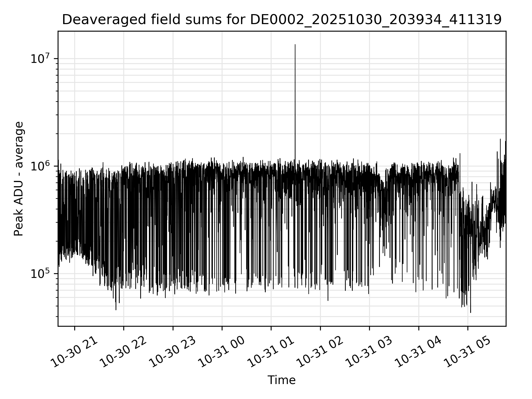Click the '10-31 03' x-axis tick label
532x399 pixels.
tap(369, 352)
